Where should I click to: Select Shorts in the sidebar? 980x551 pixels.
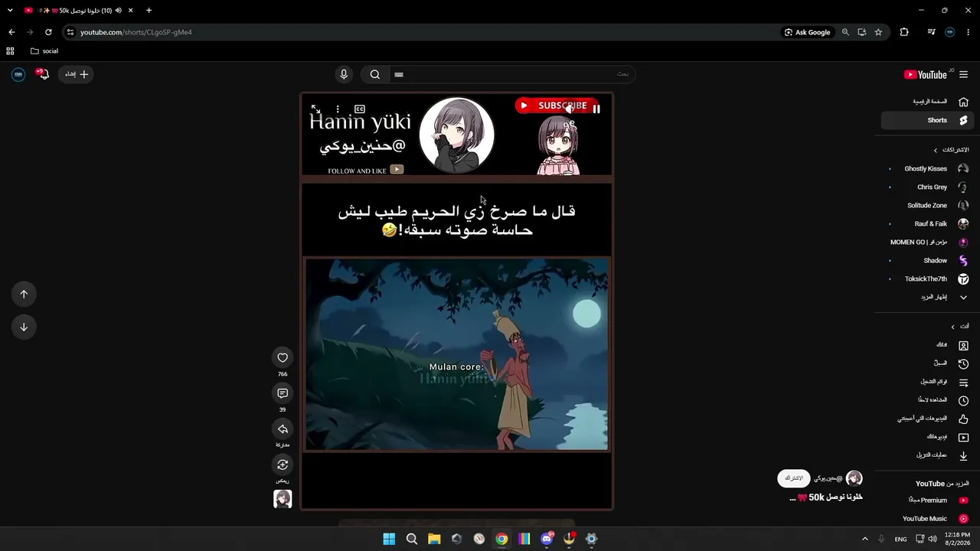click(x=926, y=120)
